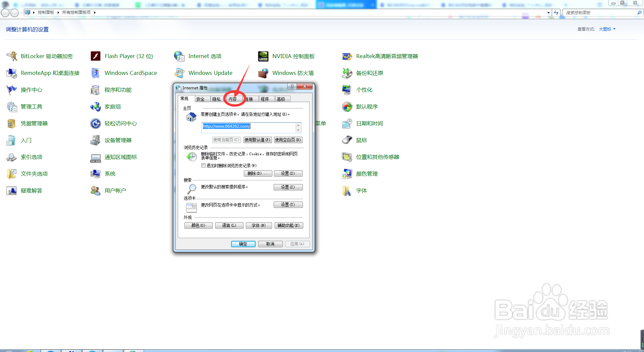The width and height of the screenshot is (644, 352).
Task: Click 取消 button
Action: click(270, 244)
